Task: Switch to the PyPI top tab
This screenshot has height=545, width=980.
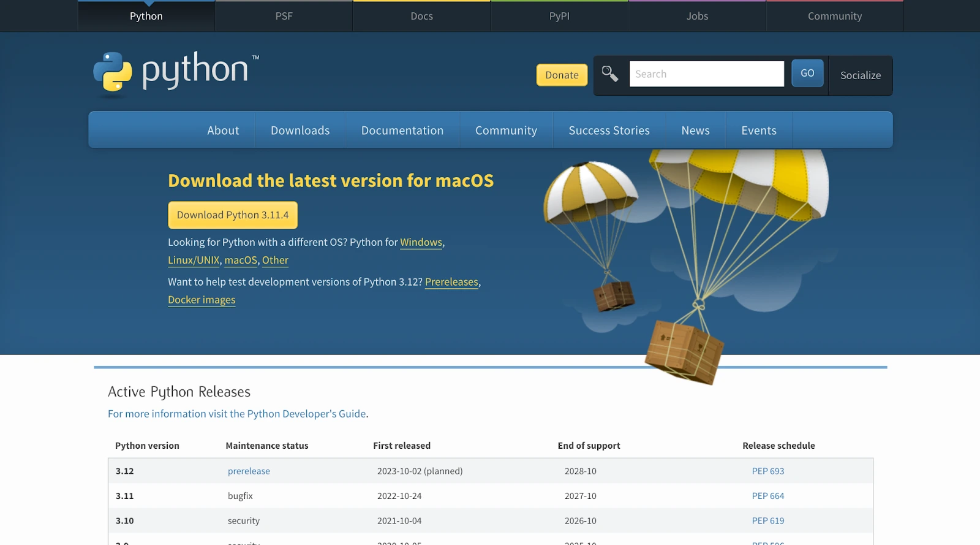Action: (559, 17)
